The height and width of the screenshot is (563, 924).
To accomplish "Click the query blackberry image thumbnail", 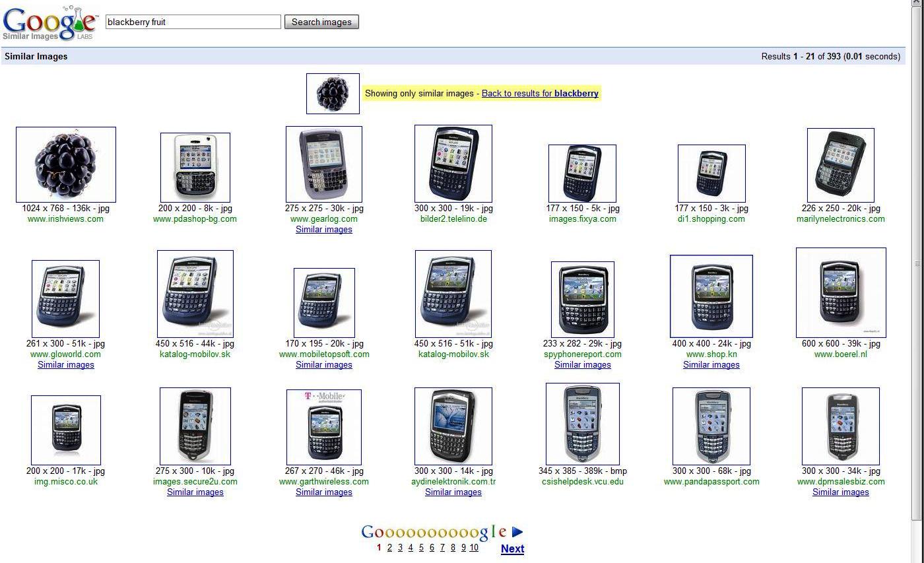I will pos(332,93).
